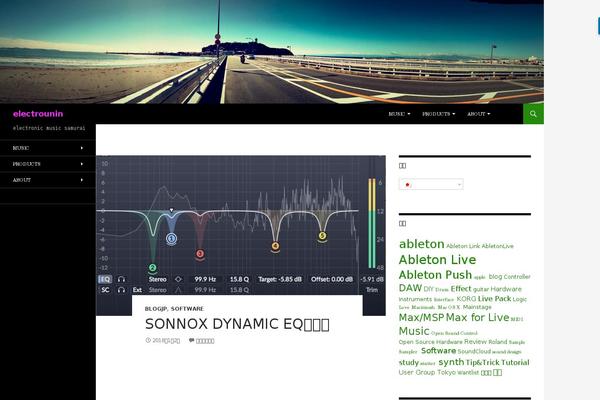Open the language select dropdown arrow

(459, 184)
